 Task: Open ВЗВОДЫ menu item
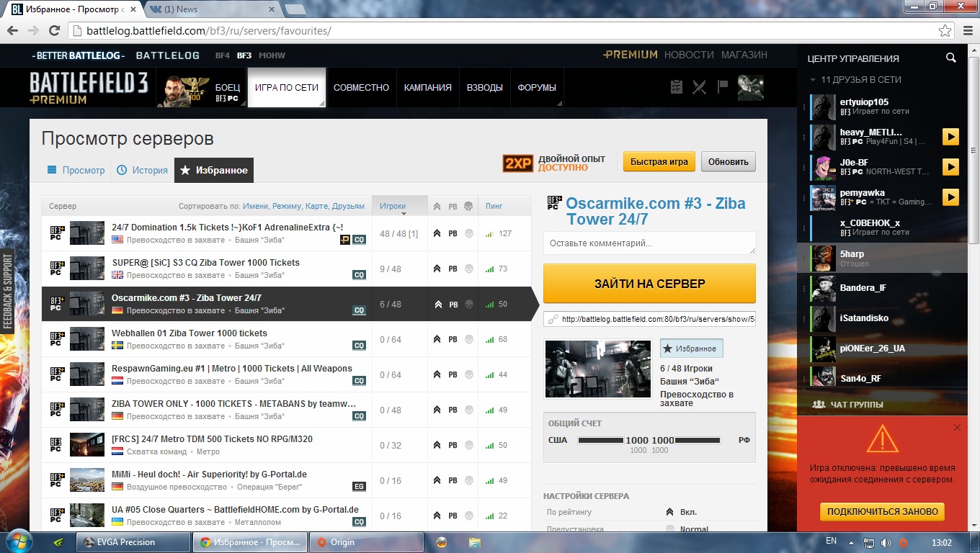click(x=485, y=88)
